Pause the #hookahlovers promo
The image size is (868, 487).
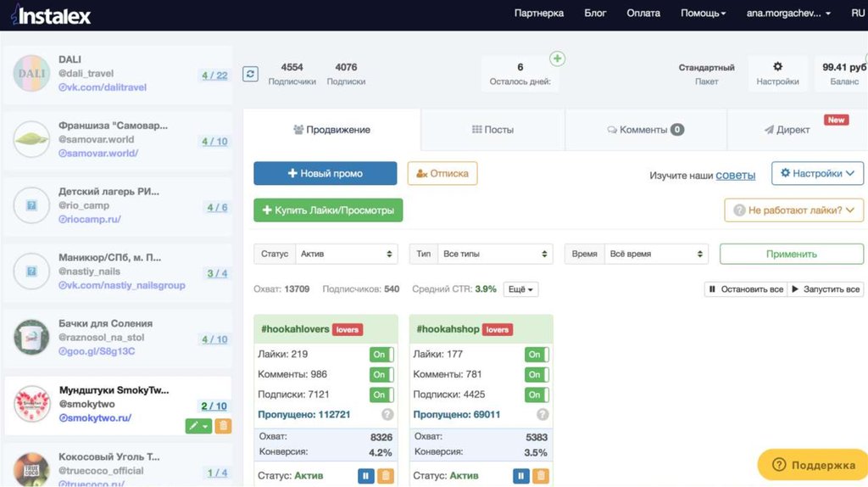(x=365, y=476)
